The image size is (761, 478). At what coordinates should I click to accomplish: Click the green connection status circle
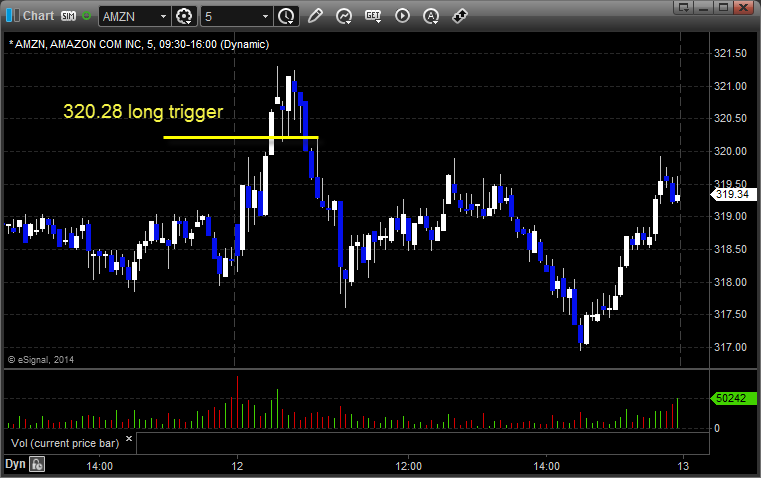[x=86, y=16]
